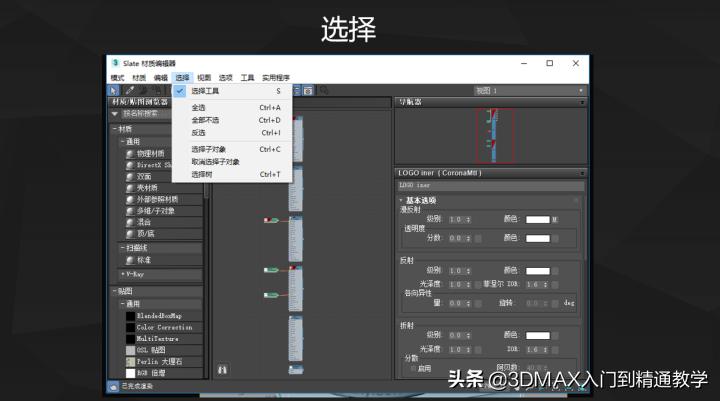Select the 多维/子对象 material entry

[155, 211]
